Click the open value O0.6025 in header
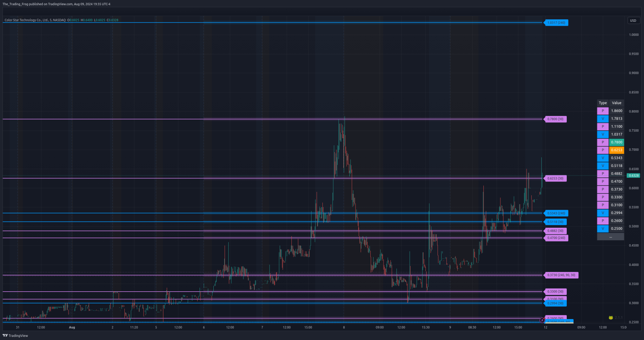Screen dimensions: 644x340 [x=73, y=20]
